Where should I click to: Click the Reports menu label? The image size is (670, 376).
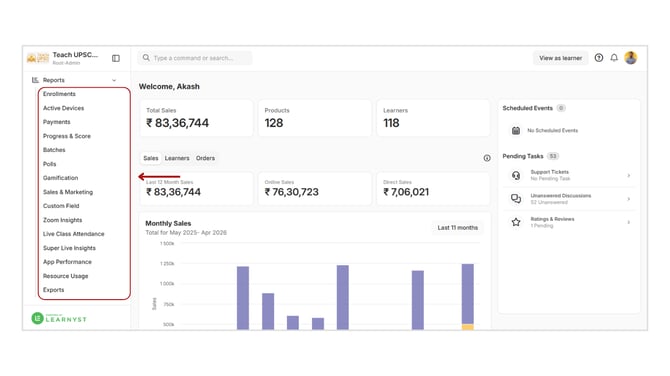(53, 80)
